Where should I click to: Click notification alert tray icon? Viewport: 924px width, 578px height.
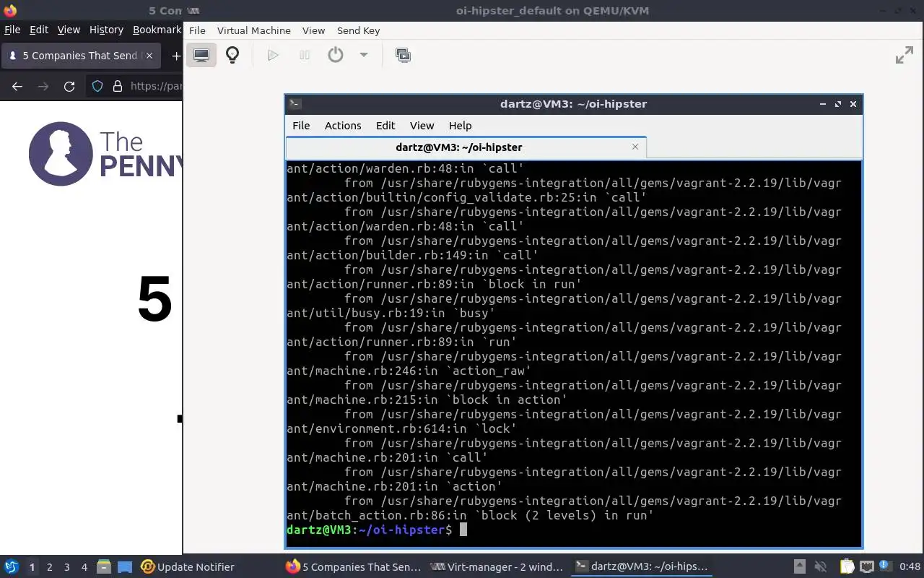coord(884,567)
